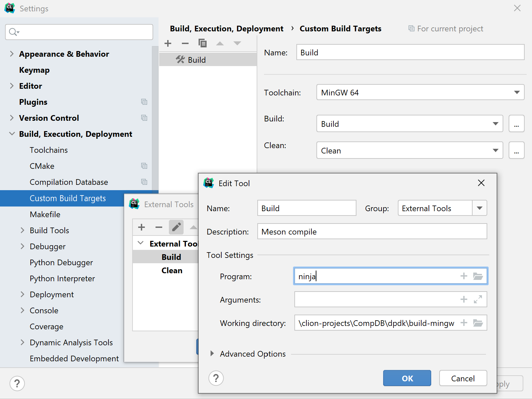Collapse Build, Execution, Deployment node

click(12, 134)
